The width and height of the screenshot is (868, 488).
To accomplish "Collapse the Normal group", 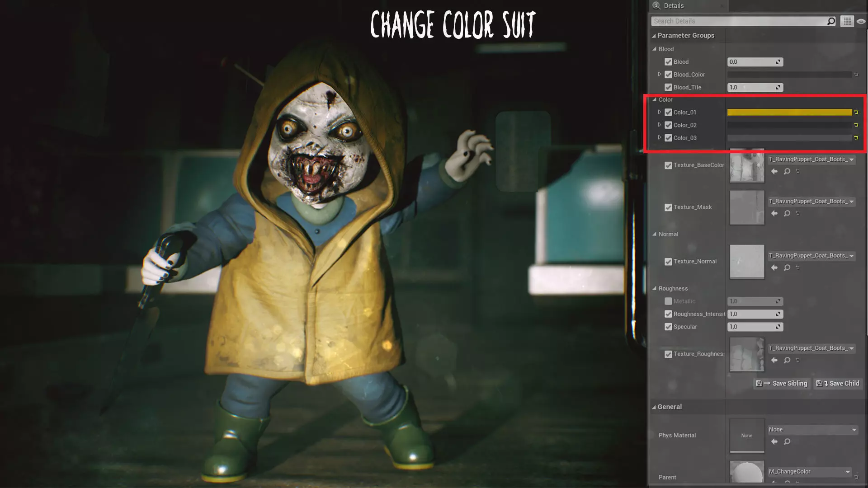I will click(x=654, y=234).
